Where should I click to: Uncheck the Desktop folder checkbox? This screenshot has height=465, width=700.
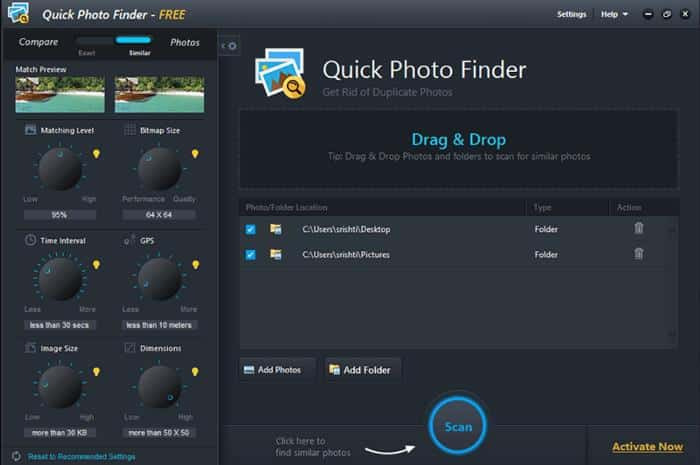(250, 229)
